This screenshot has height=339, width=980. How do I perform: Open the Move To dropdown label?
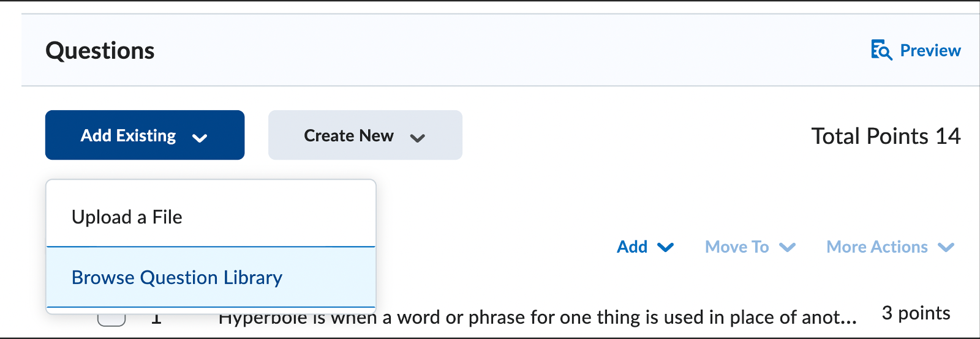pos(737,247)
